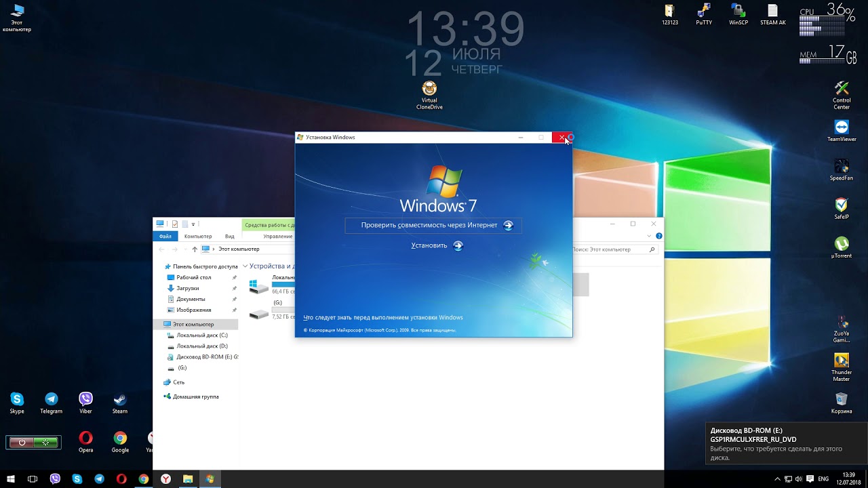This screenshot has height=488, width=868.
Task: Launch SafeIP from the desktop
Action: [x=842, y=209]
